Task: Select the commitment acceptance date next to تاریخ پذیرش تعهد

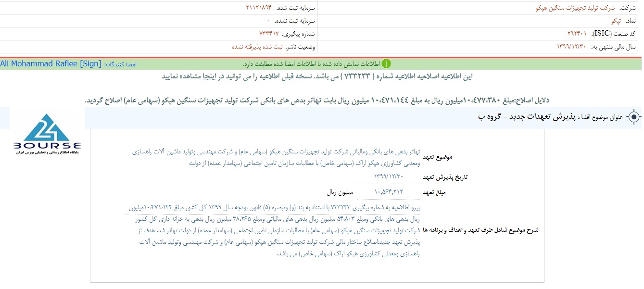Action: point(388,177)
